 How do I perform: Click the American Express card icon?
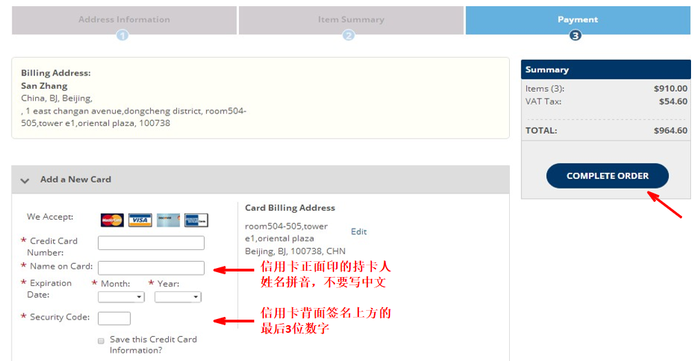tap(196, 220)
